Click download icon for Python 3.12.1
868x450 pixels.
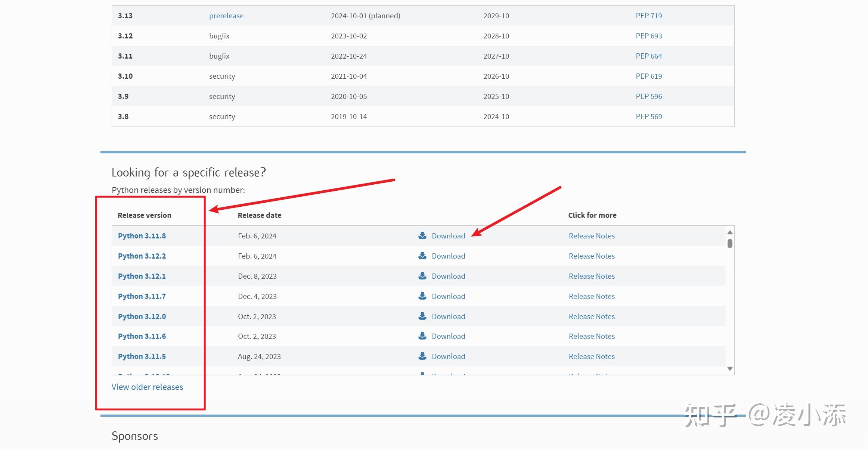pyautogui.click(x=422, y=276)
